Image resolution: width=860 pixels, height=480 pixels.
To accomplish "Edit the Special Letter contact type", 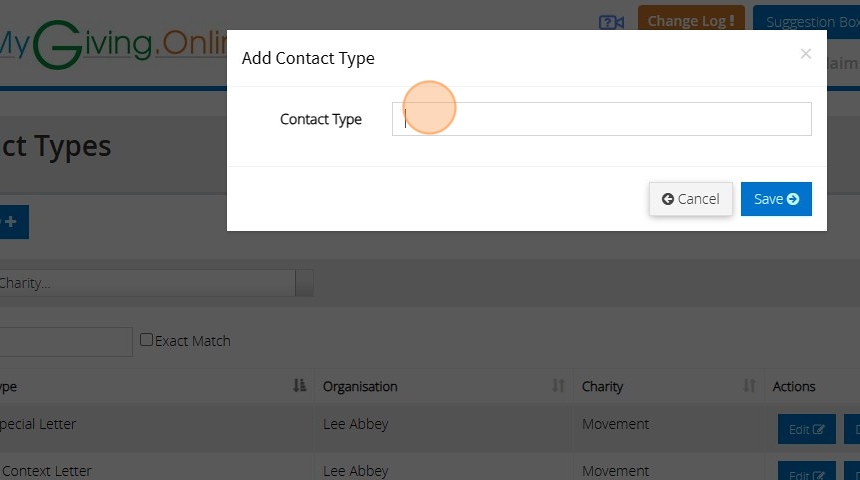I will 806,430.
